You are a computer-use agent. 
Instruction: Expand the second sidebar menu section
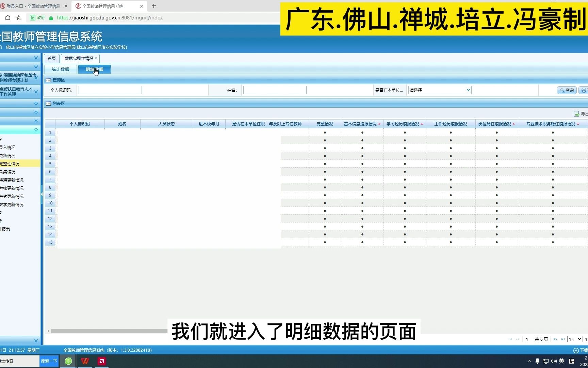click(x=36, y=66)
